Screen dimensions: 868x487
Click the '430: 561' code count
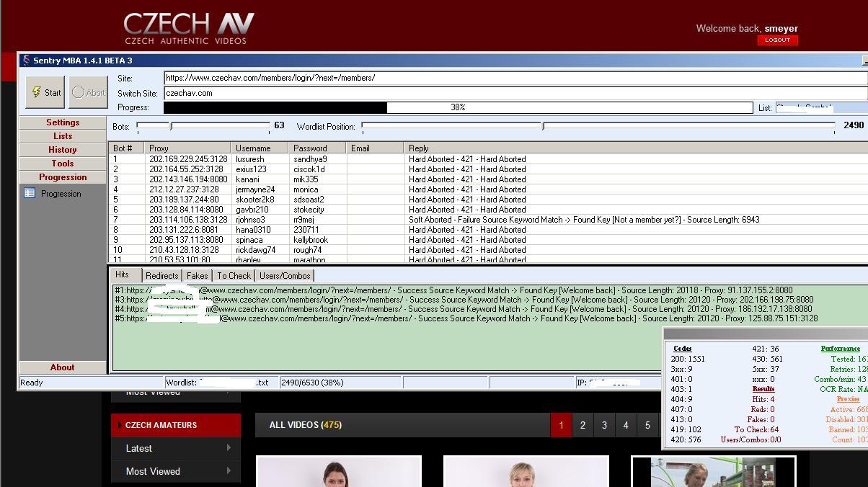[767, 359]
